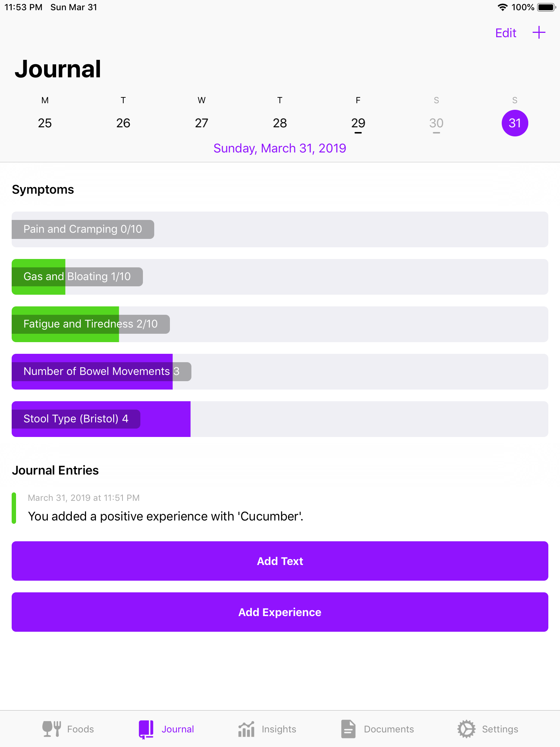Tap the Documents page icon
The width and height of the screenshot is (560, 747).
(x=348, y=729)
